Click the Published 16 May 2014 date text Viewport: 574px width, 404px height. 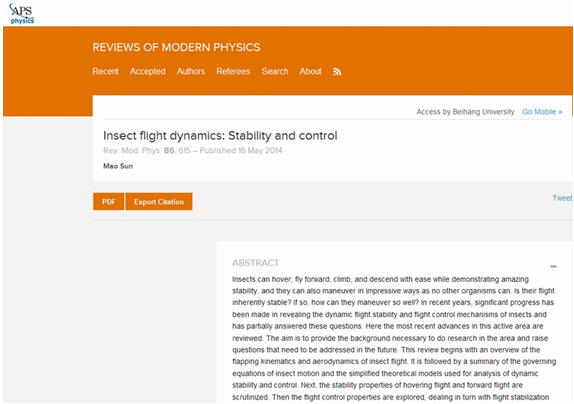point(241,151)
